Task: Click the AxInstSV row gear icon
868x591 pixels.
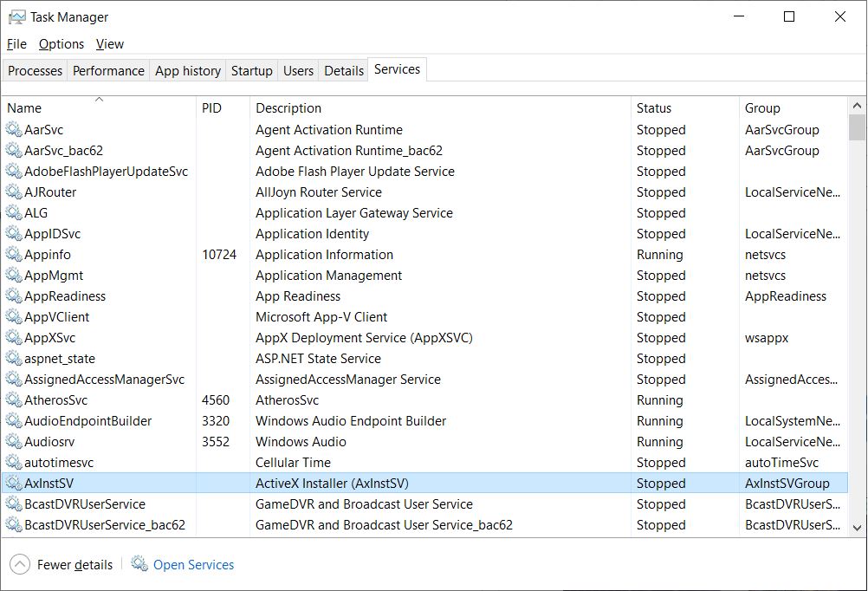Action: click(13, 484)
